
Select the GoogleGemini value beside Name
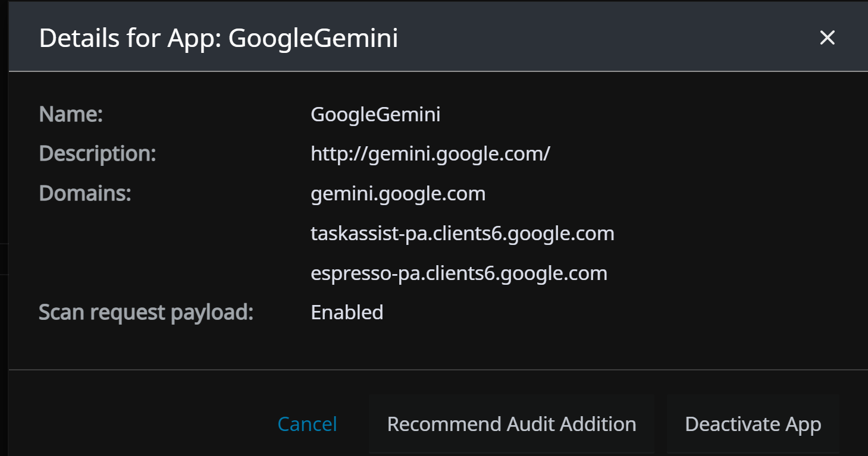pos(375,114)
